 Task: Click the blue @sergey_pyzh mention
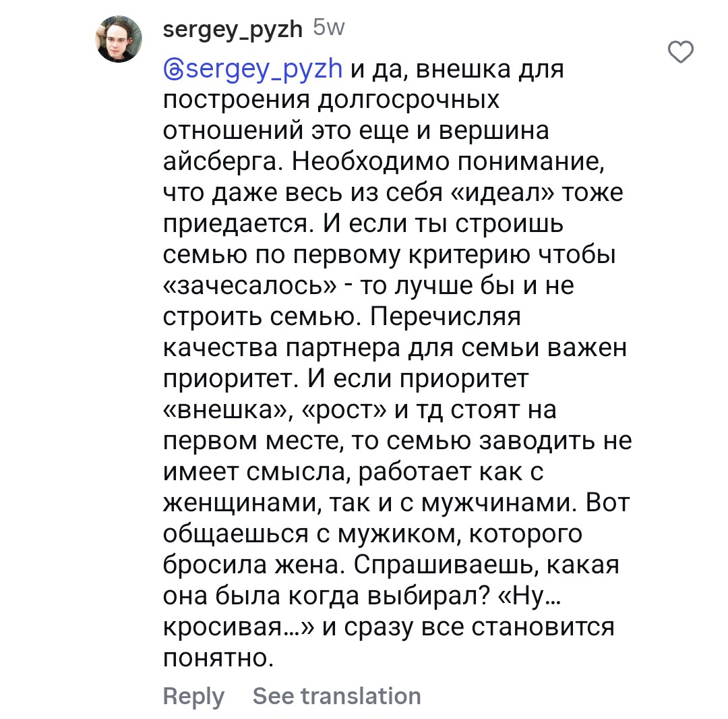point(253,68)
